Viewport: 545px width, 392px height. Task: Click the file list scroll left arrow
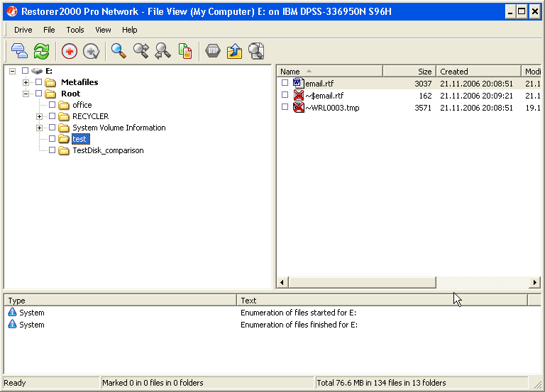282,282
